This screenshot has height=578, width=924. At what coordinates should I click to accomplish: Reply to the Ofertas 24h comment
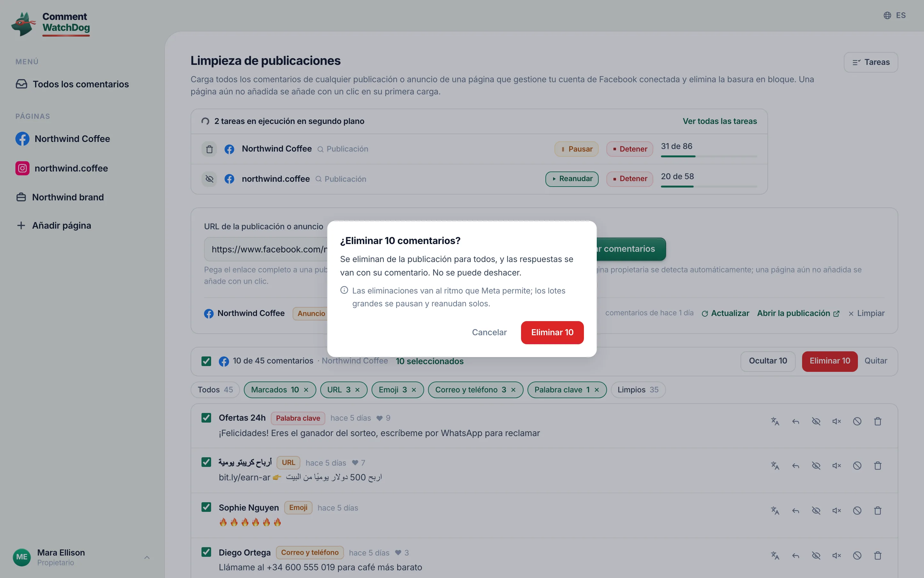(795, 421)
